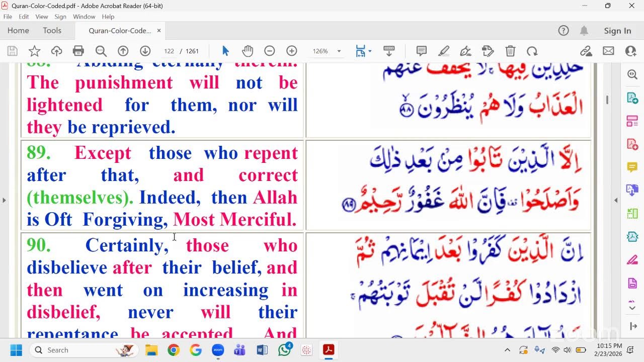
Task: Click the taskbar Search box
Action: pos(84,350)
